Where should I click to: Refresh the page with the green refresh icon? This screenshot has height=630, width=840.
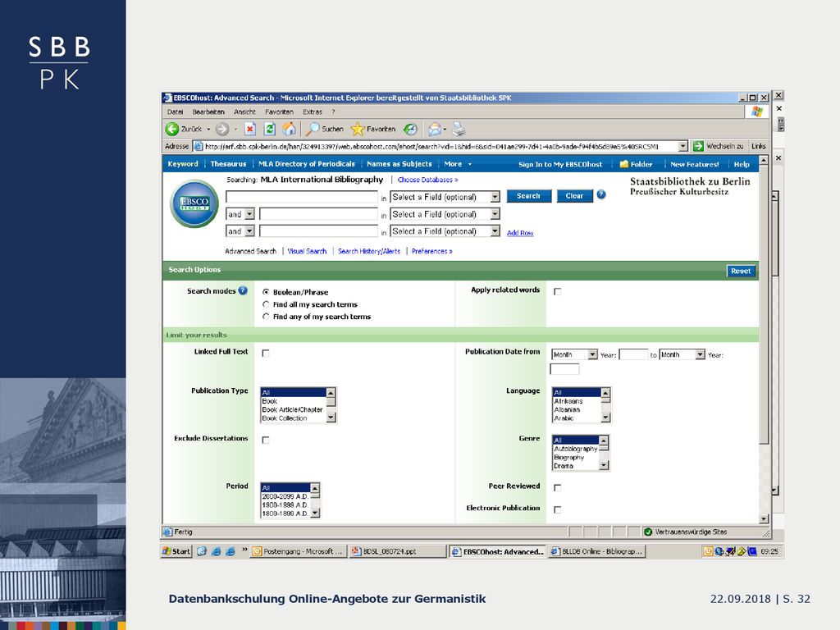270,129
